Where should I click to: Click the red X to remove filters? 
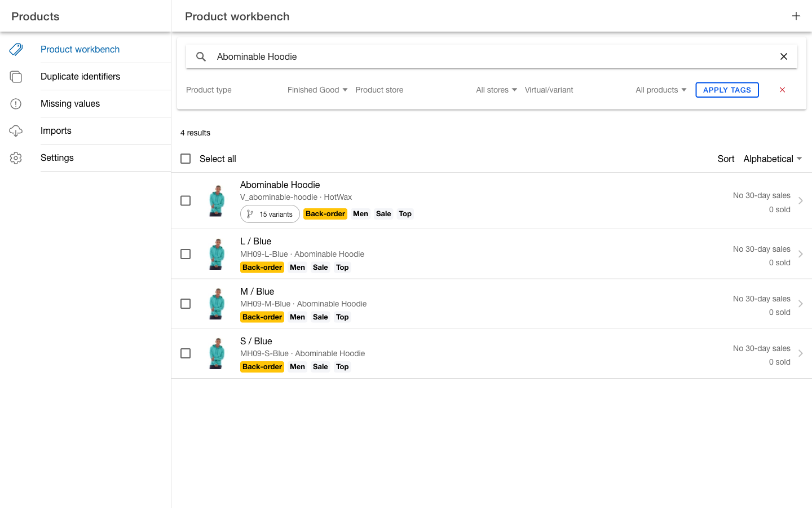click(782, 90)
